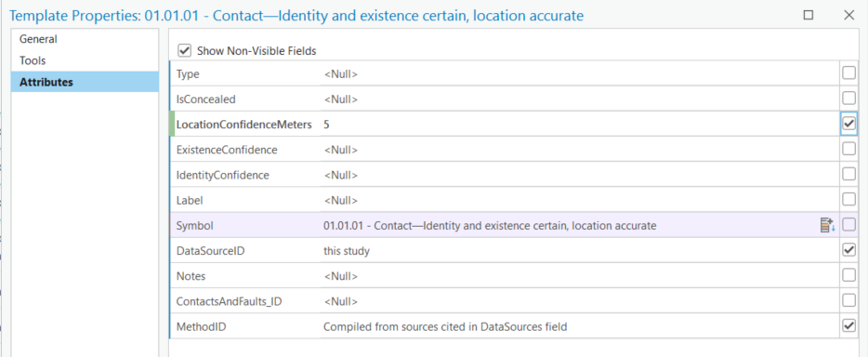868x357 pixels.
Task: Uncheck the MethodID row checkbox
Action: pyautogui.click(x=848, y=326)
